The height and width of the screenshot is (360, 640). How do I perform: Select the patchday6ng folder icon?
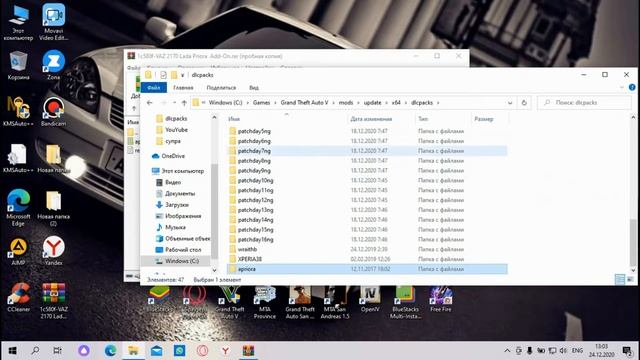(233, 141)
